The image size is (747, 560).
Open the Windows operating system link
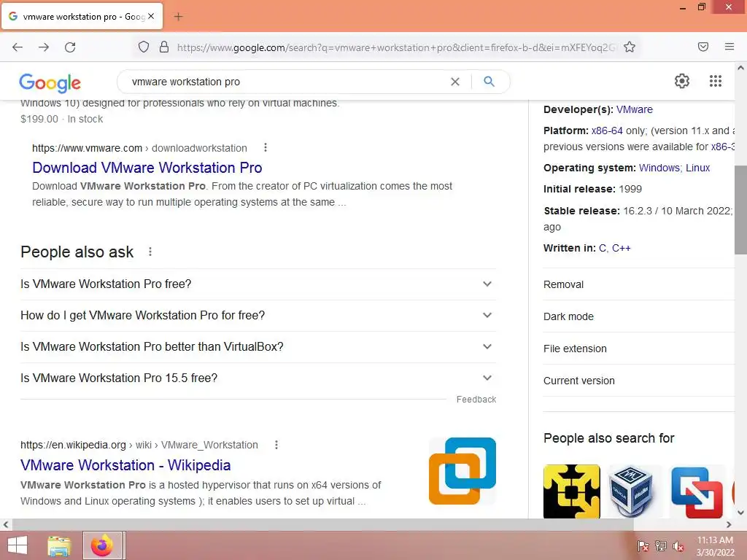[659, 168]
